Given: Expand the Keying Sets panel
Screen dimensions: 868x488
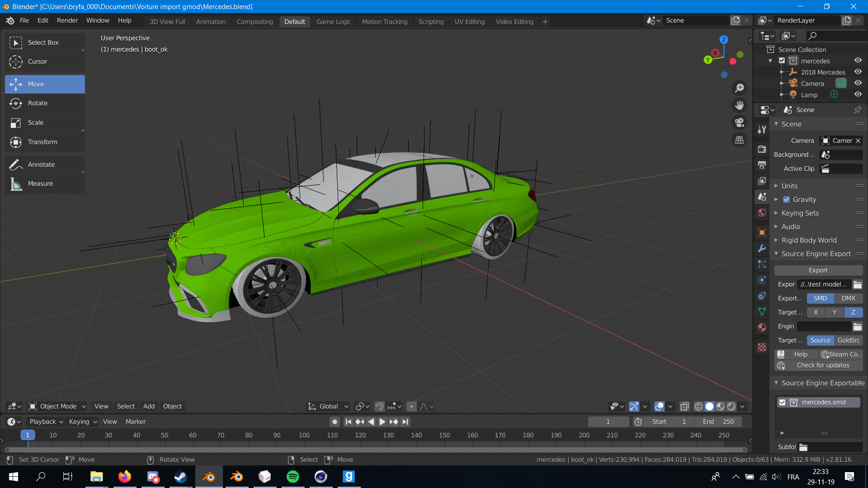Looking at the screenshot, I should click(x=800, y=213).
